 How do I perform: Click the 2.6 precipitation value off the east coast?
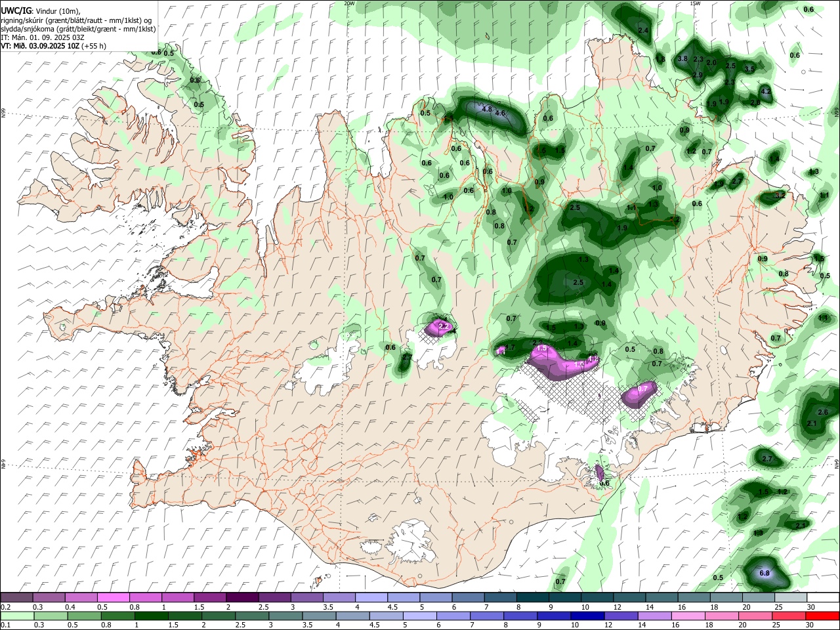823,412
